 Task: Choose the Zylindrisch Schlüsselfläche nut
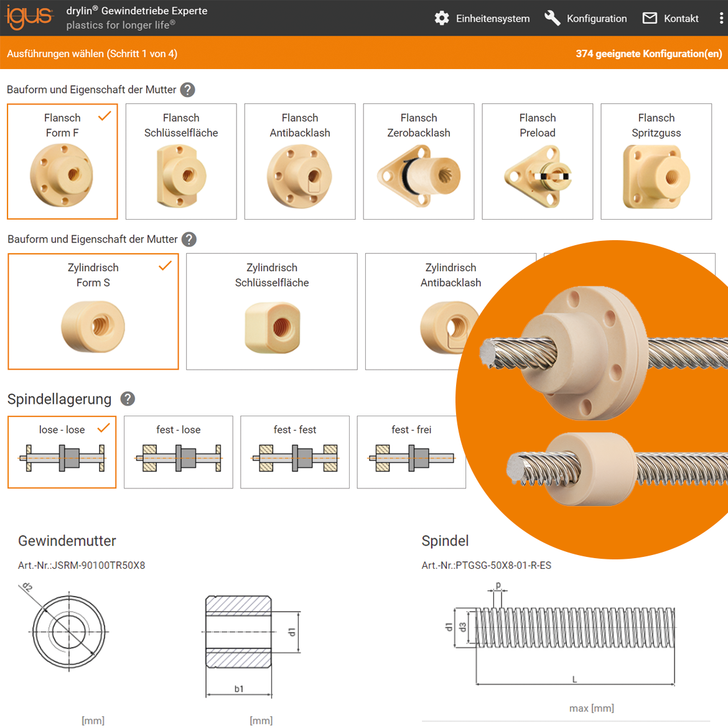click(x=272, y=311)
